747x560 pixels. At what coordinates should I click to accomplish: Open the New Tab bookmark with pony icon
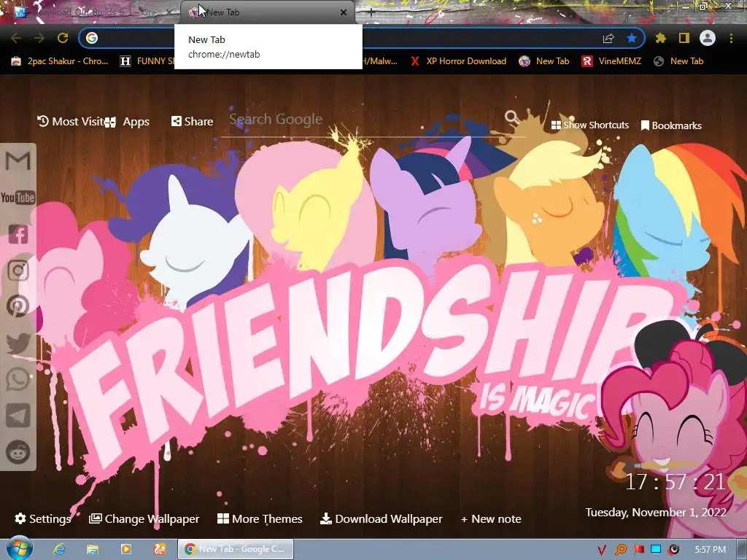[x=544, y=61]
